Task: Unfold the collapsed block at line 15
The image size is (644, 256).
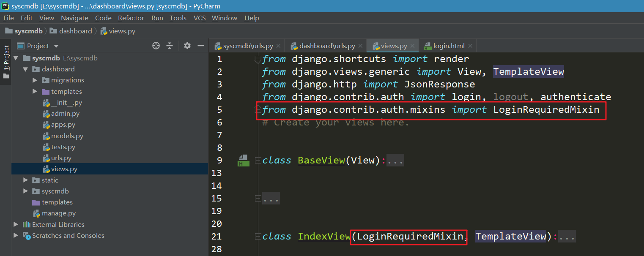Action: tap(258, 198)
